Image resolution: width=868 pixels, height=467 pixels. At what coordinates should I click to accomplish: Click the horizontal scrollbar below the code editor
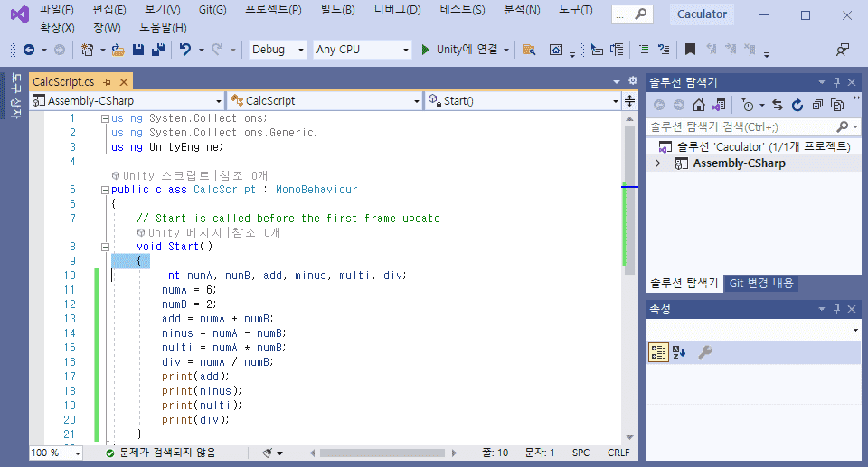[x=380, y=453]
